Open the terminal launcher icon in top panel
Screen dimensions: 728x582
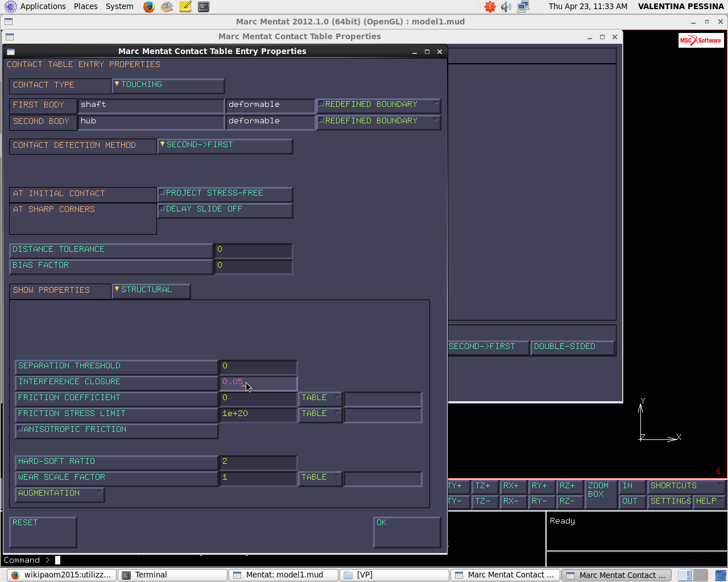(204, 7)
